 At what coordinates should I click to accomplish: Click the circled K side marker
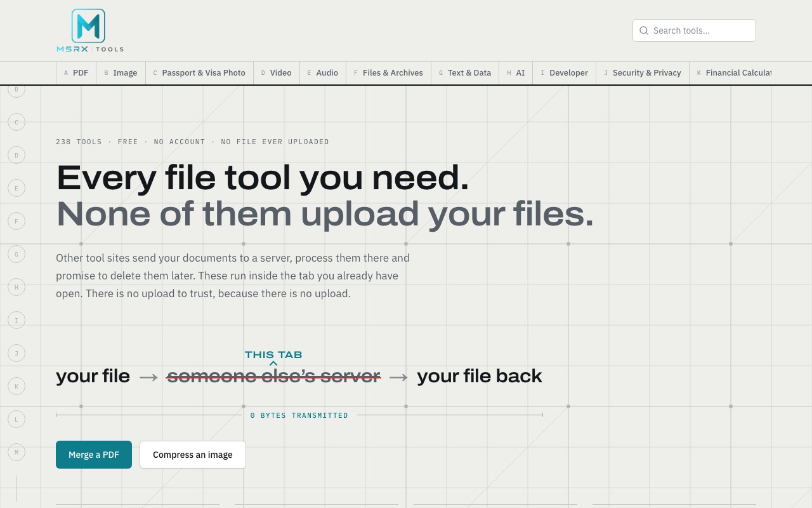point(16,386)
